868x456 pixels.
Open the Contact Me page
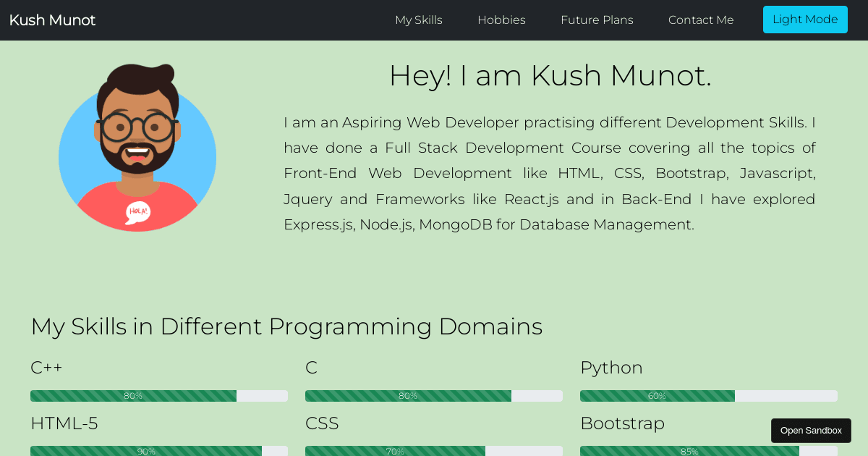point(701,20)
